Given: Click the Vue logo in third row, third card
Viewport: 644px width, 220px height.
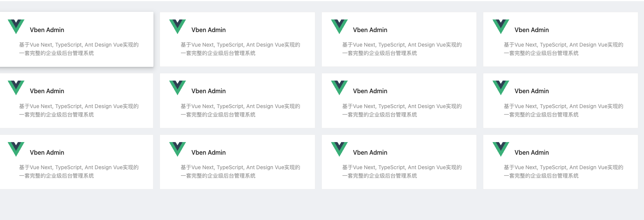Looking at the screenshot, I should click(339, 148).
